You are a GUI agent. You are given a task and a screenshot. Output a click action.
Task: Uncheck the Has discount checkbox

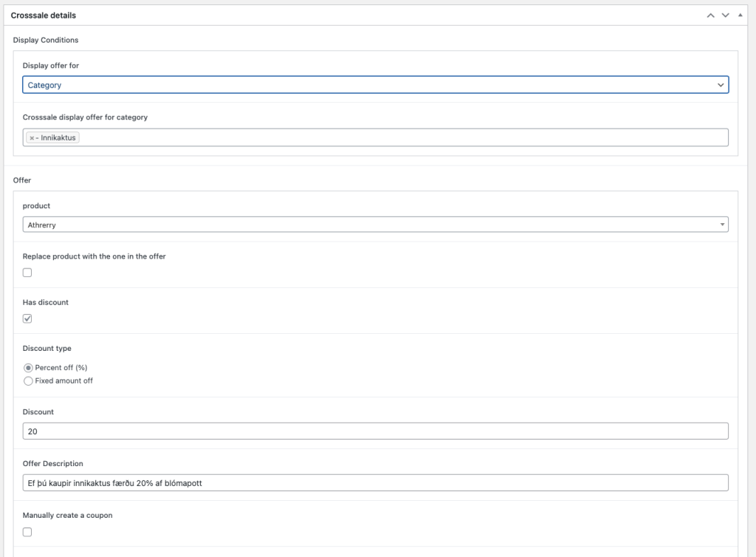(x=27, y=318)
